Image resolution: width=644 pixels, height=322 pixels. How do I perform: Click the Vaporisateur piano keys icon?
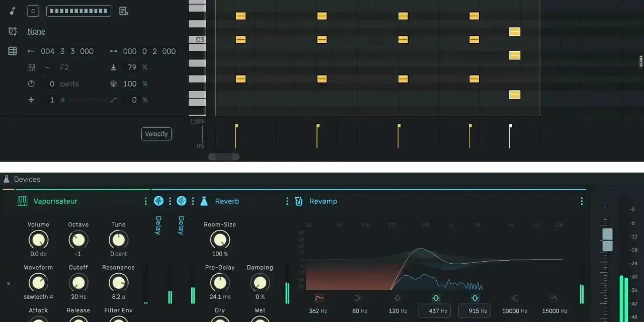coord(23,201)
